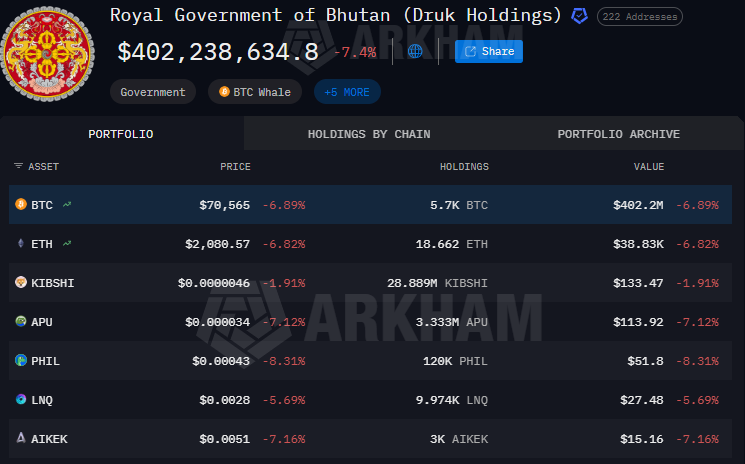
Task: Click the Bitcoin coin icon in BTC row
Action: pos(20,205)
